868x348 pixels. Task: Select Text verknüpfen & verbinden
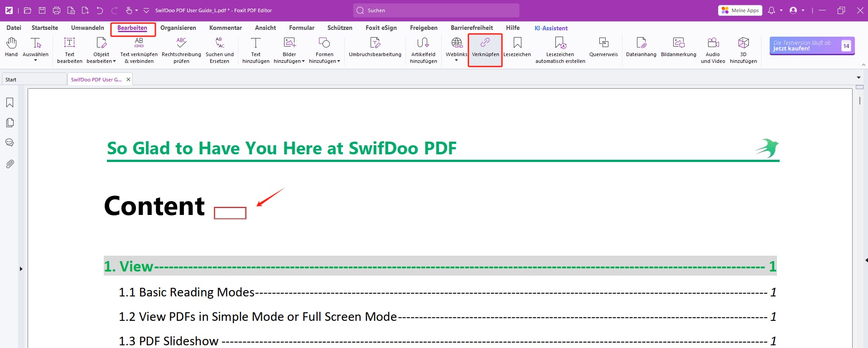coord(139,50)
